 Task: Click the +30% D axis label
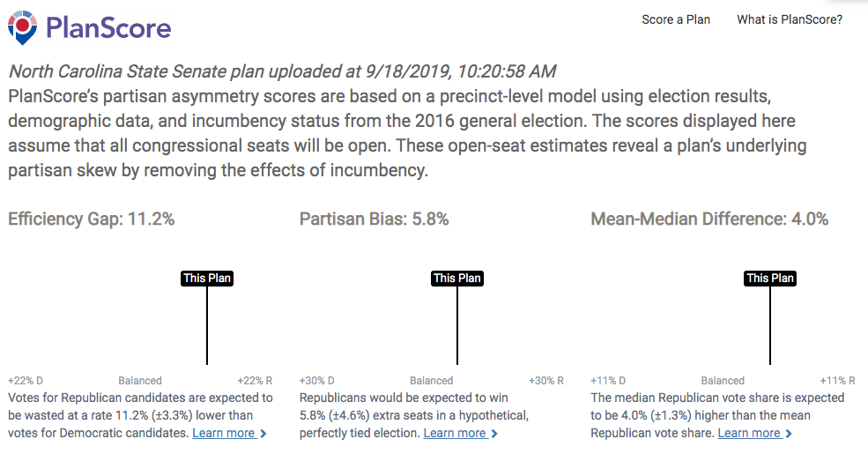[x=317, y=381]
